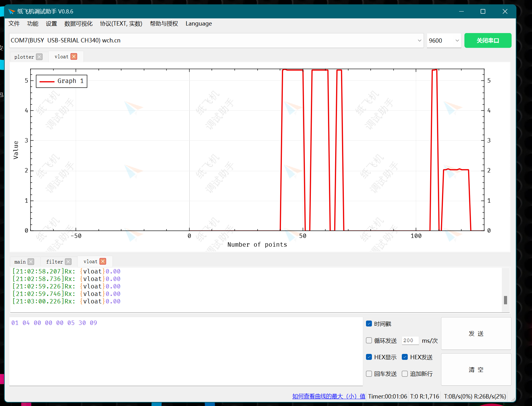Click the log panel vertical scrollbar thumb
Screen dimensions: 532x406
pyautogui.click(x=506, y=300)
